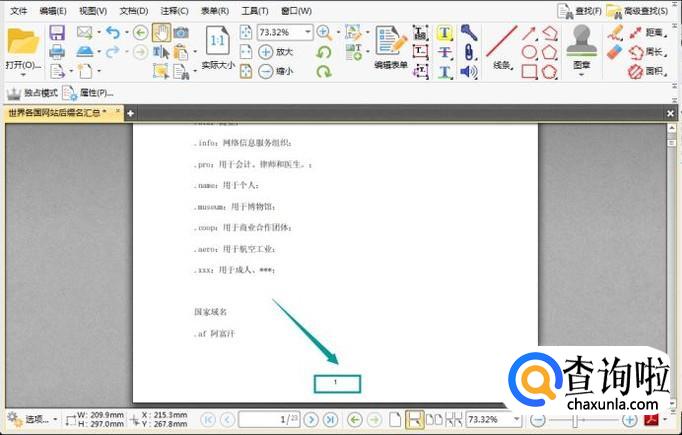
Task: Click the Find (查找) button
Action: coord(579,11)
